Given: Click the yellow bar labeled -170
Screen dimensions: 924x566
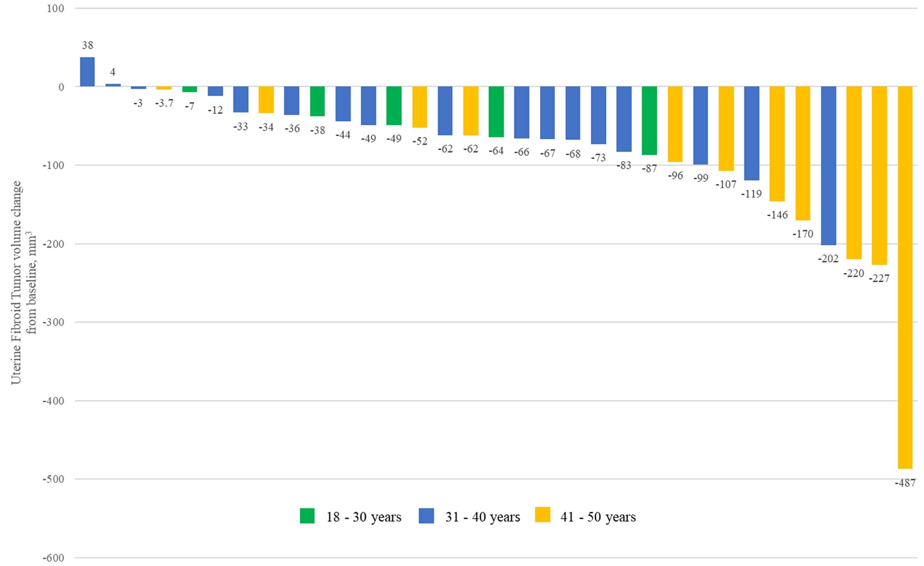Looking at the screenshot, I should 803,153.
